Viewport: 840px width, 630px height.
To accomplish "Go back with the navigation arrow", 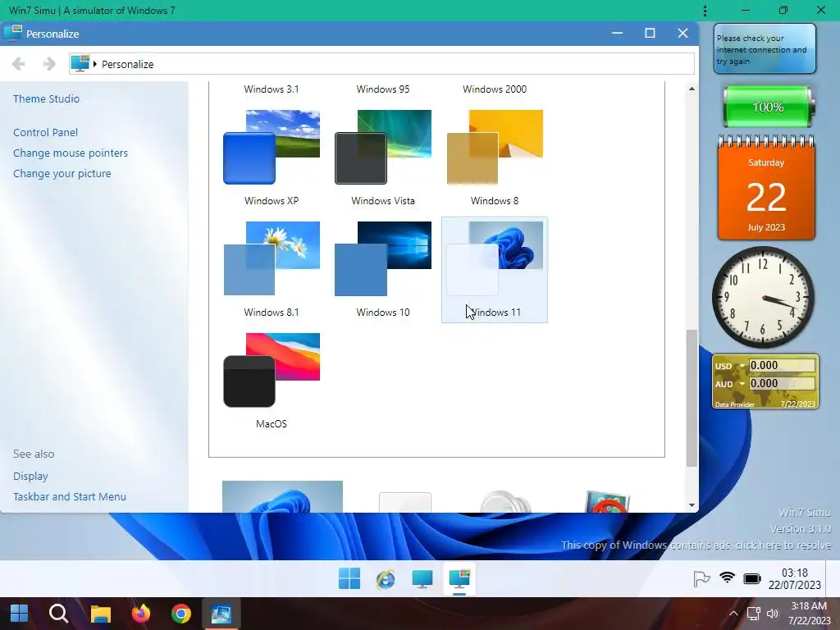I will 18,64.
